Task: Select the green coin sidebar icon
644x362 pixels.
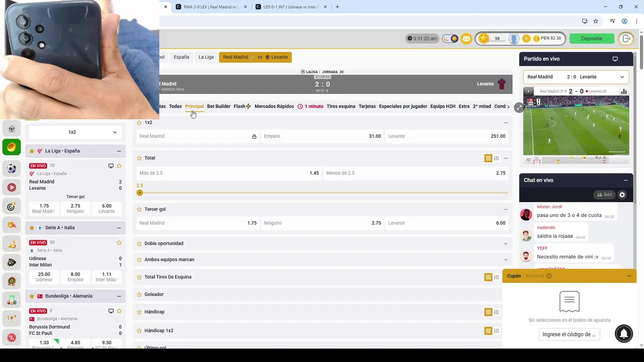Action: pyautogui.click(x=12, y=147)
